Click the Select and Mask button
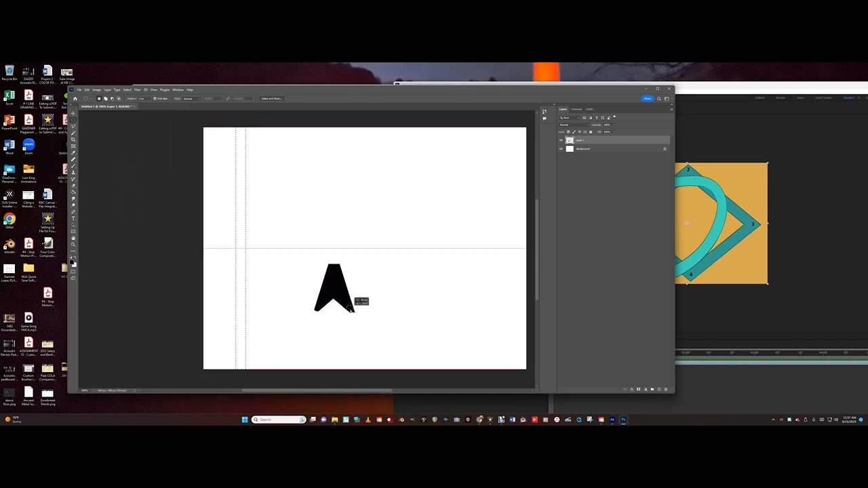Viewport: 868px width, 488px height. [271, 99]
